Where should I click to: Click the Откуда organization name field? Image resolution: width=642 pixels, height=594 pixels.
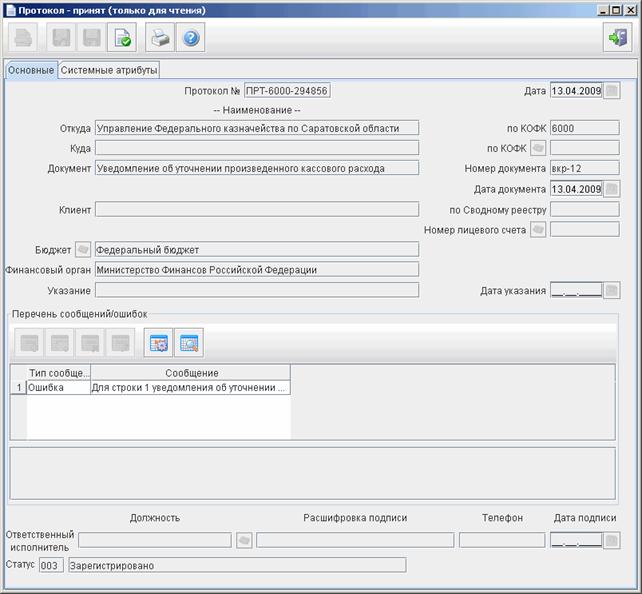(257, 128)
